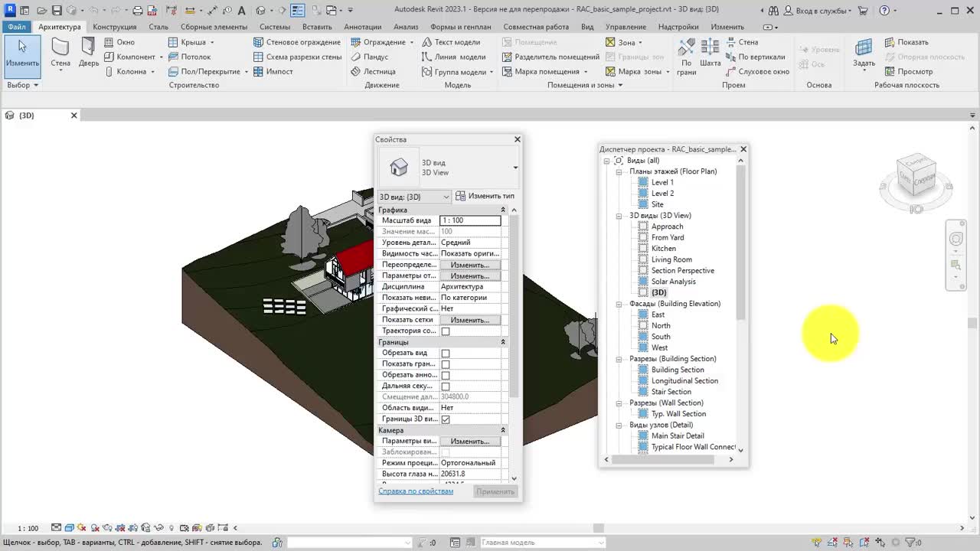Enable the Обрезать вид checkbox

pyautogui.click(x=446, y=354)
